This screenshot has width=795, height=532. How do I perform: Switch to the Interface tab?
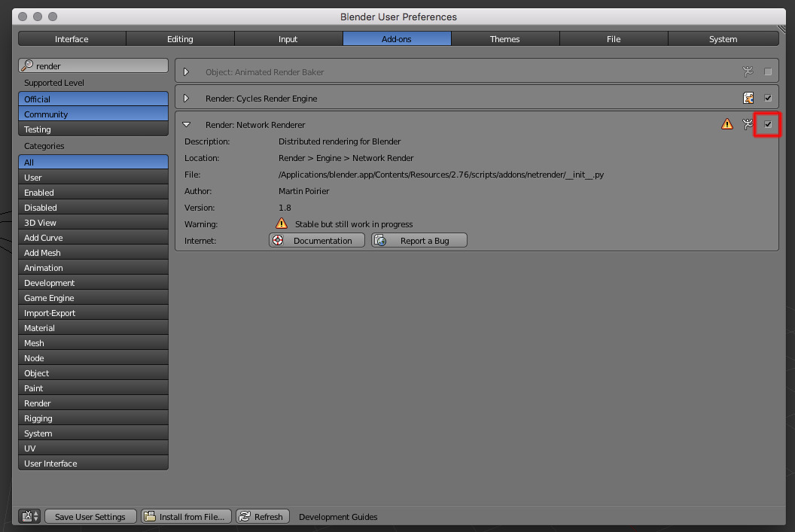tap(72, 39)
